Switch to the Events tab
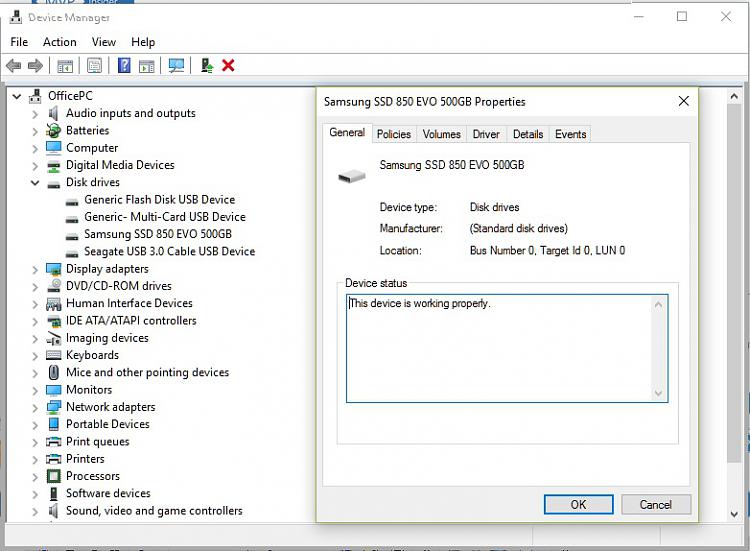750x551 pixels. point(571,134)
